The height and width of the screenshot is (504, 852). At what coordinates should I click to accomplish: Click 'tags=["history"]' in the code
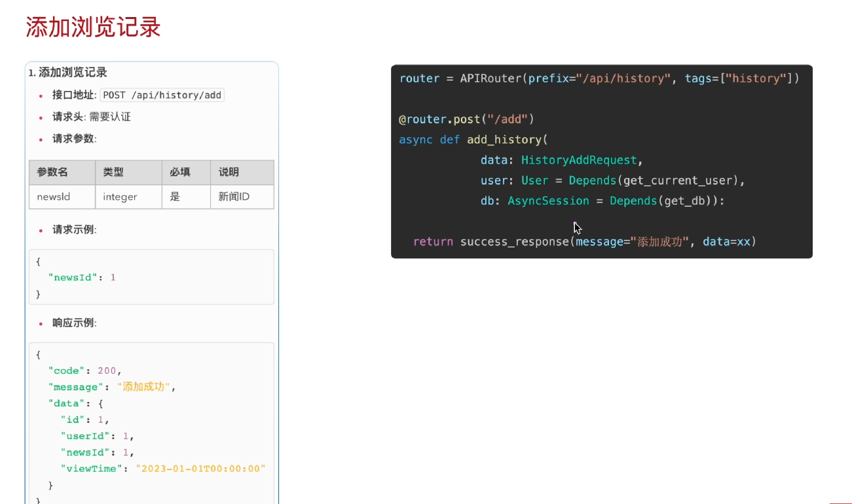click(739, 79)
